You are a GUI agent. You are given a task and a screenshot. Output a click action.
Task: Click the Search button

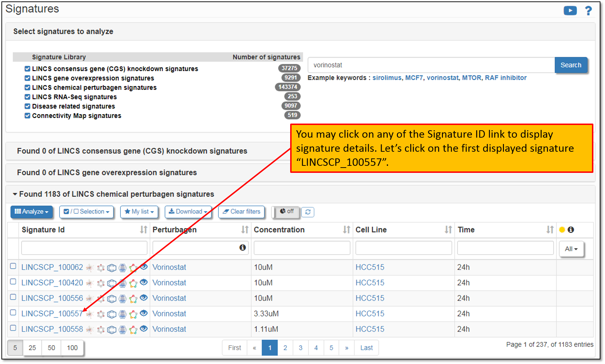coord(571,65)
